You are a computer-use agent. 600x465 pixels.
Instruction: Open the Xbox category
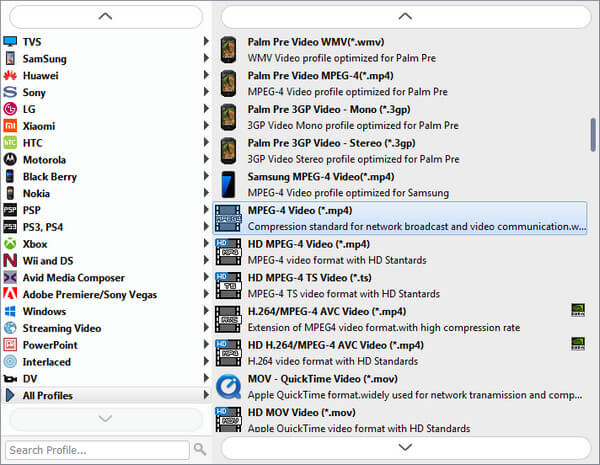106,244
